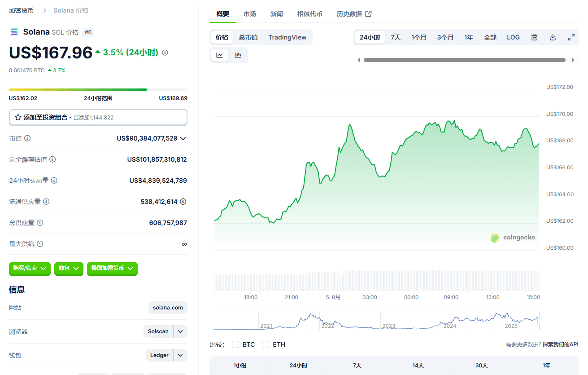Screen dimensions: 588x375
Task: Click the 24小时范围 price range bar
Action: [98, 90]
